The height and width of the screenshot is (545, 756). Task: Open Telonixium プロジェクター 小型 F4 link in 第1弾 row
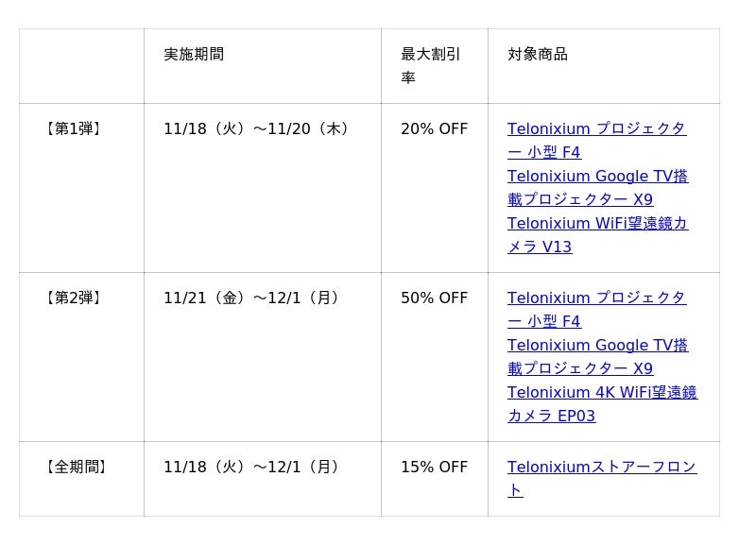coord(596,128)
